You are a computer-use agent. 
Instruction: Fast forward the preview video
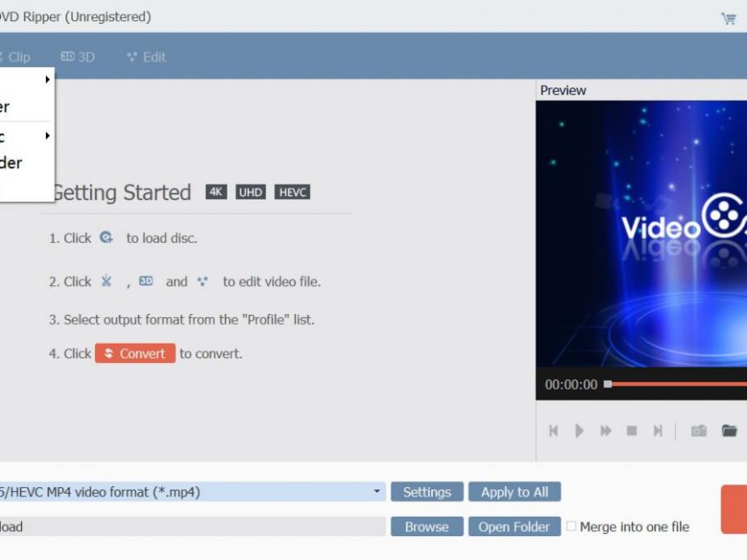[605, 430]
